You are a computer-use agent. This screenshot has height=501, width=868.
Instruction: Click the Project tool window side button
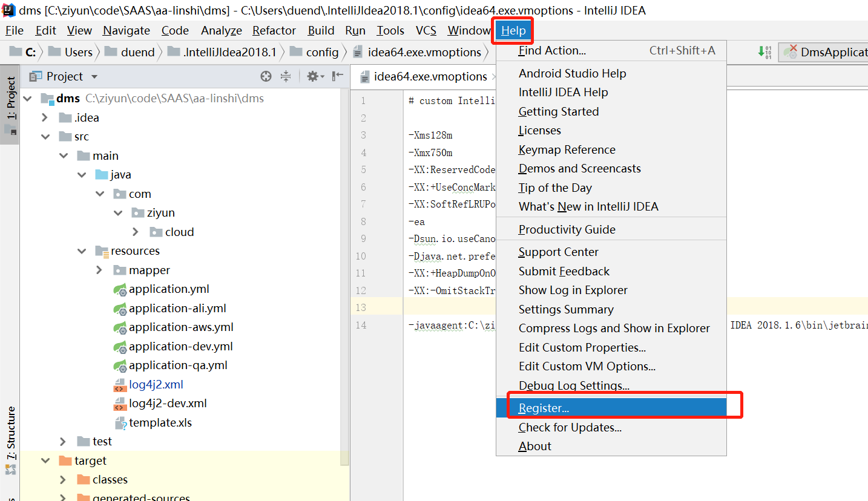[10, 105]
